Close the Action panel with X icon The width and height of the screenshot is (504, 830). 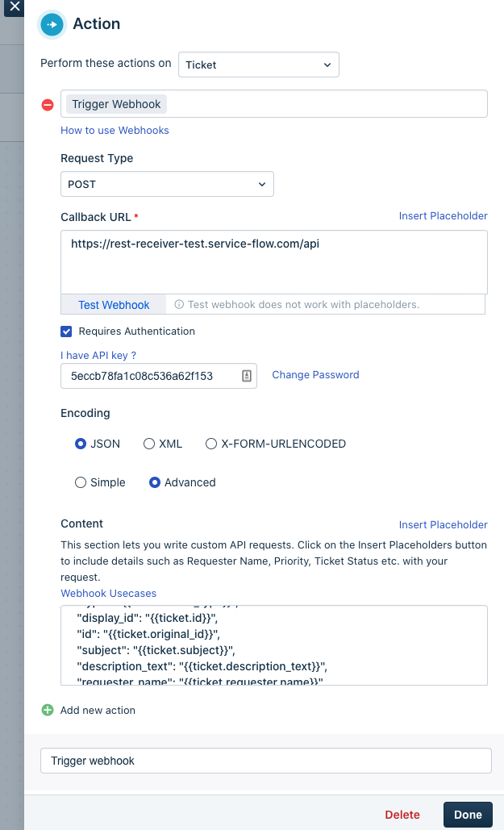click(x=15, y=7)
